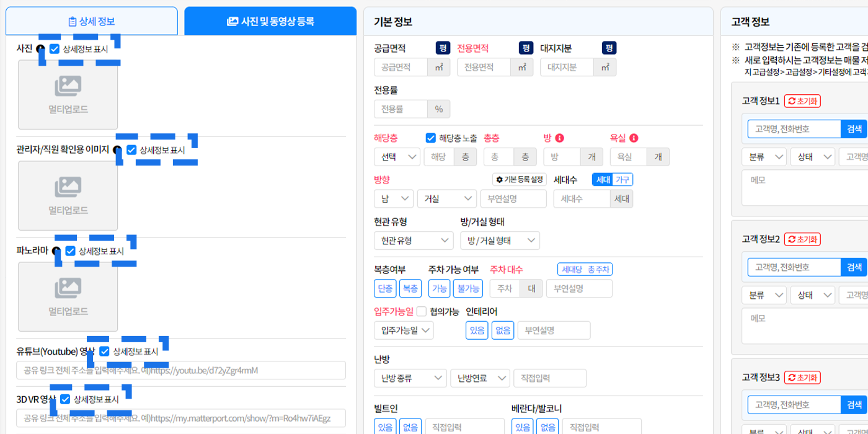This screenshot has height=434, width=868.
Task: Open the 방향 남 dropdown
Action: click(x=394, y=198)
